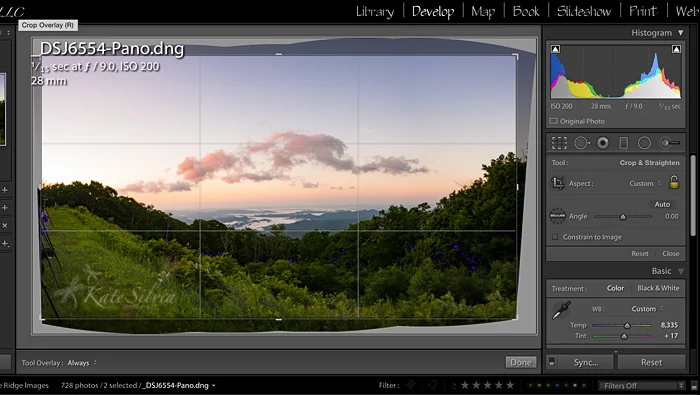Select the Graduated Filter tool
Screen dimensions: 700x395
[624, 143]
